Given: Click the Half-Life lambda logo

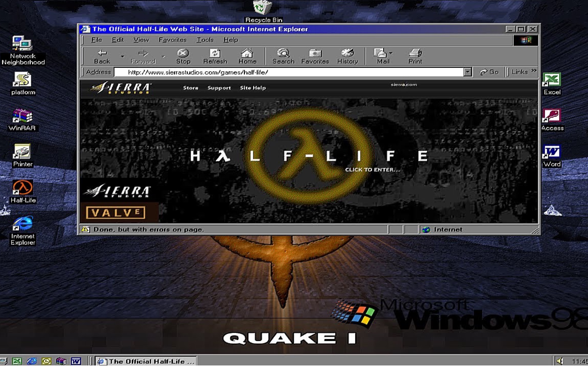Looking at the screenshot, I should point(309,156).
